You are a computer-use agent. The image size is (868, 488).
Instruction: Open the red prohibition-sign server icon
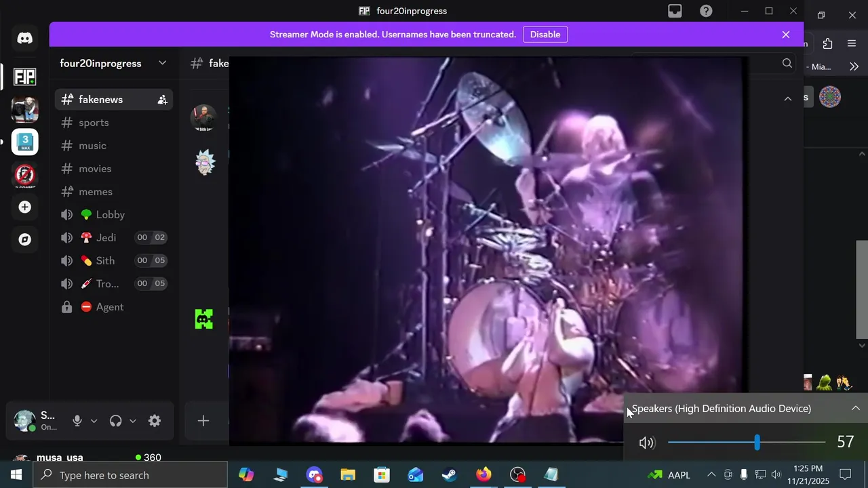(x=25, y=175)
